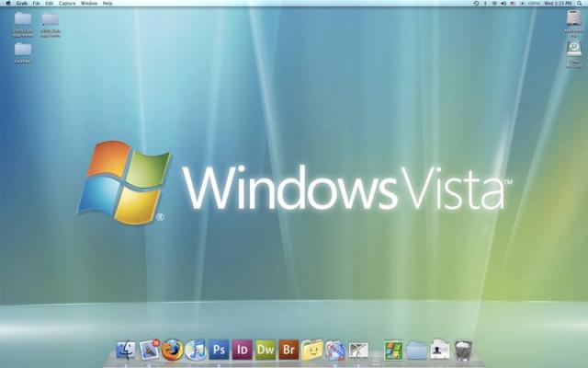The height and width of the screenshot is (368, 588).
Task: Open the US flag input menu
Action: tap(513, 3)
